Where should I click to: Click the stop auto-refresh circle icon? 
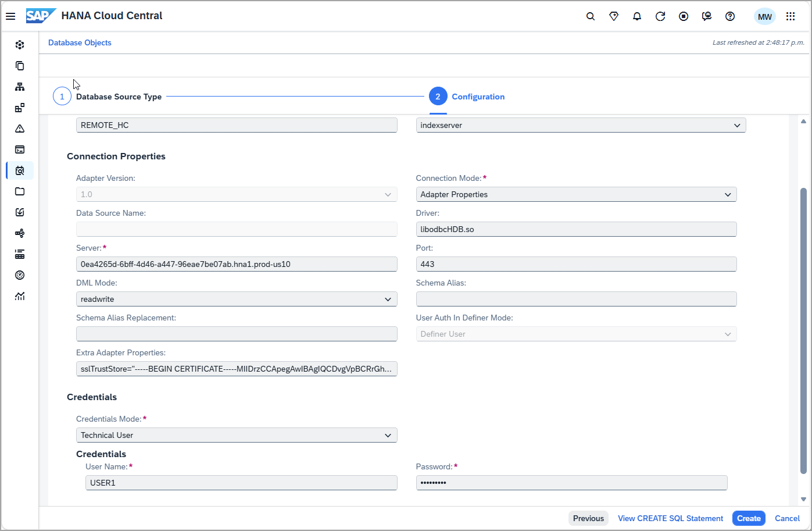tap(684, 16)
